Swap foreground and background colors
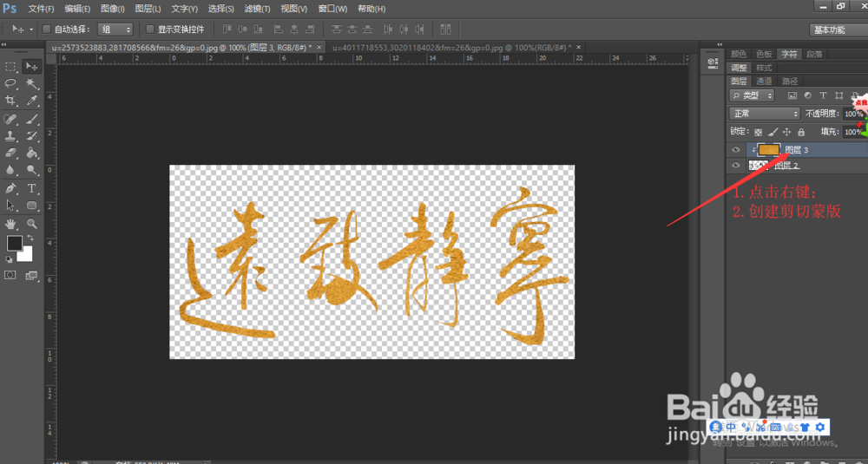This screenshot has width=868, height=464. (x=30, y=238)
